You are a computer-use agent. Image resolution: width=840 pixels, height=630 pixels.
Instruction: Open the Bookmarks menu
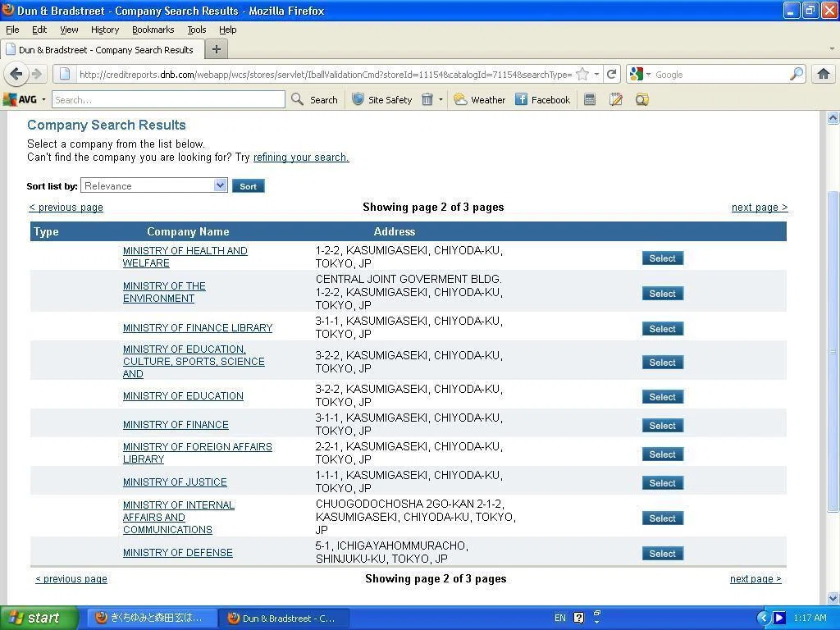pos(153,30)
